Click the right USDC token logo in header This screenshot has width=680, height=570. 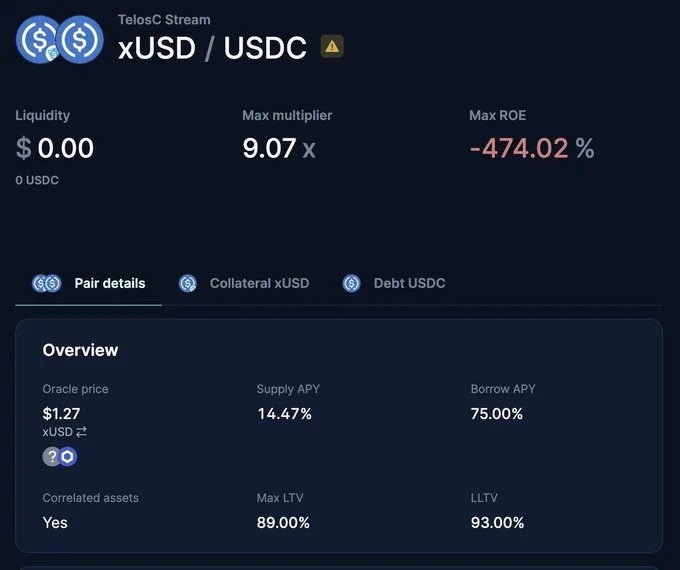(x=81, y=40)
